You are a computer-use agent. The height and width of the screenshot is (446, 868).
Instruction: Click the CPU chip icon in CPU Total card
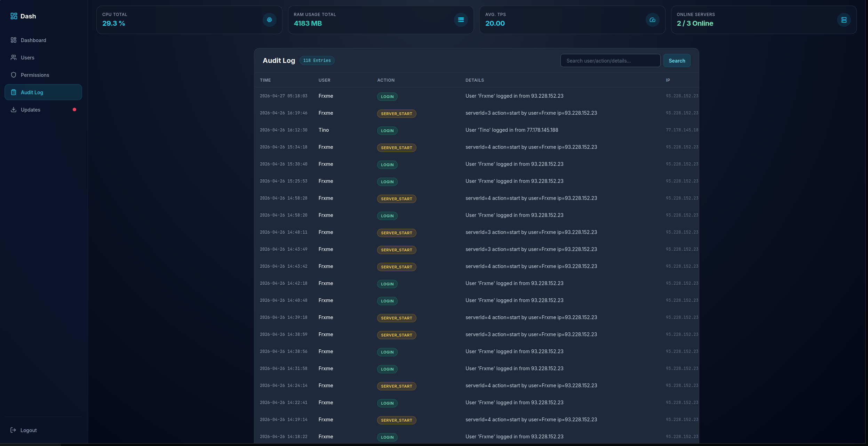click(270, 20)
